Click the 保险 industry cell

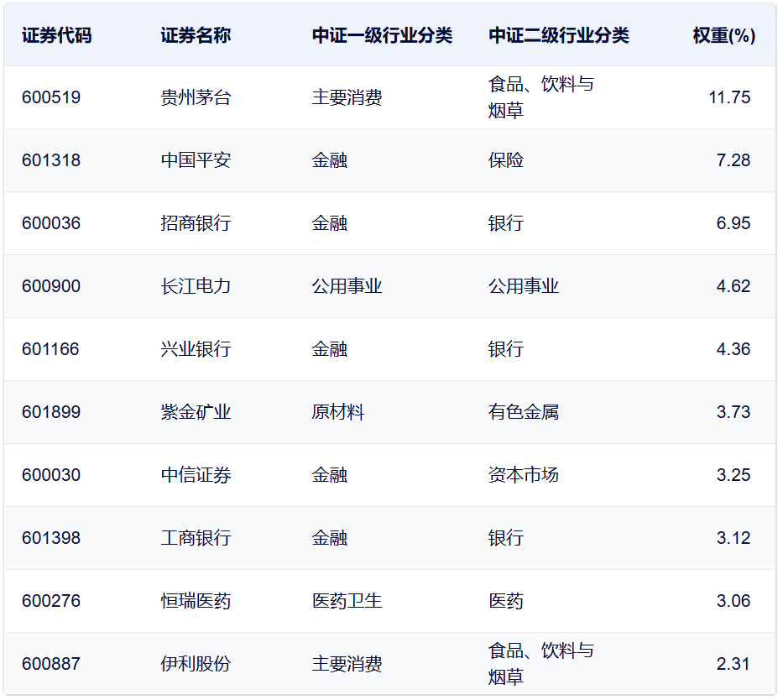(506, 160)
